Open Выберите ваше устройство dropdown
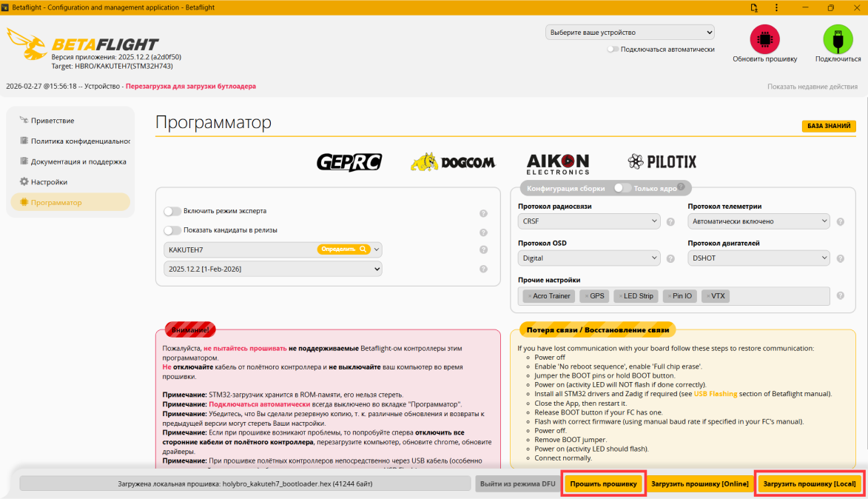Image resolution: width=868 pixels, height=499 pixels. pos(630,32)
